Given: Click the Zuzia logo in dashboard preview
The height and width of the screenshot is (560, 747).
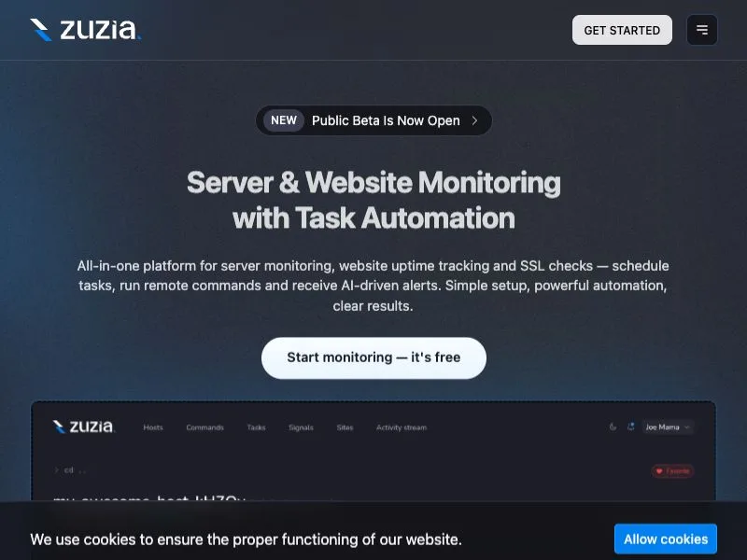Looking at the screenshot, I should click(84, 427).
